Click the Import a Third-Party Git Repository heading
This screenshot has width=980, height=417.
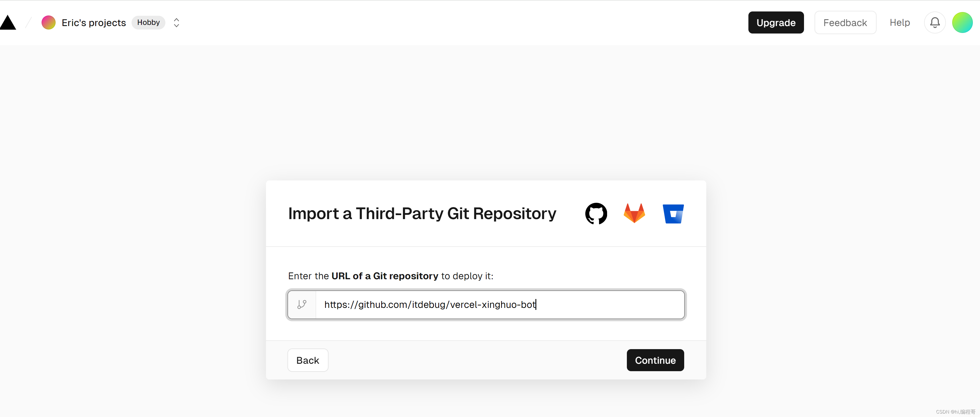coord(422,214)
